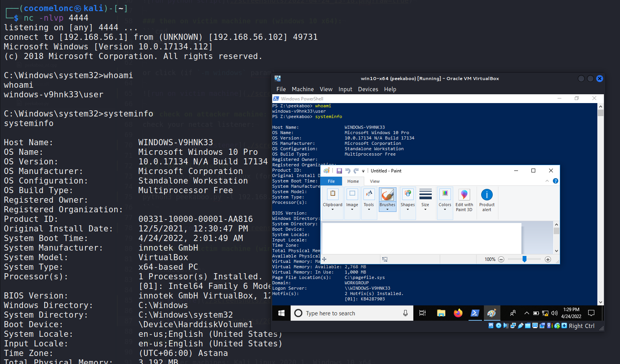The width and height of the screenshot is (620, 364).
Task: Open the Windows Start menu in the VM
Action: point(281,313)
